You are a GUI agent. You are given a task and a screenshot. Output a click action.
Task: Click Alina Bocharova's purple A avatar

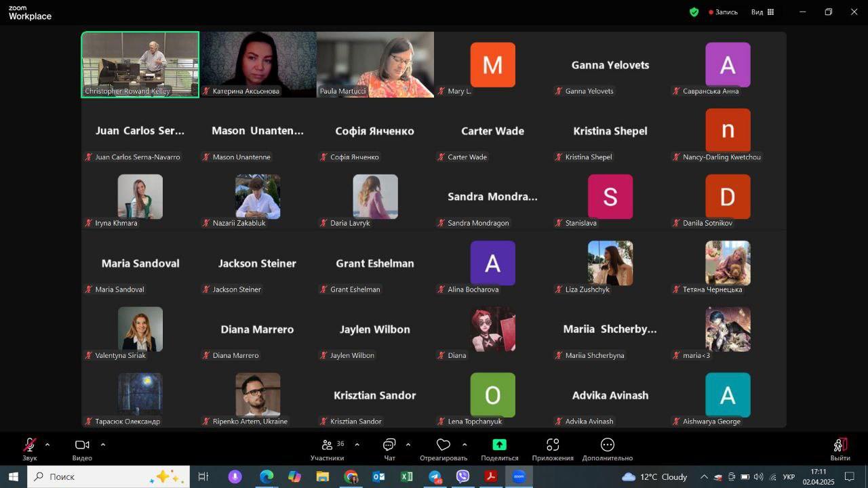pos(493,263)
